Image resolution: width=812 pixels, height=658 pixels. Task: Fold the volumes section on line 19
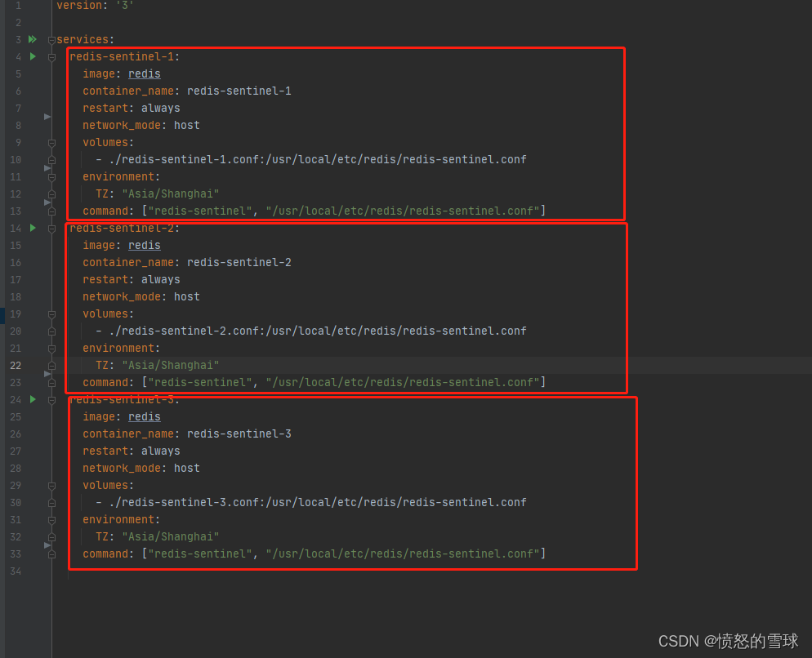click(51, 314)
